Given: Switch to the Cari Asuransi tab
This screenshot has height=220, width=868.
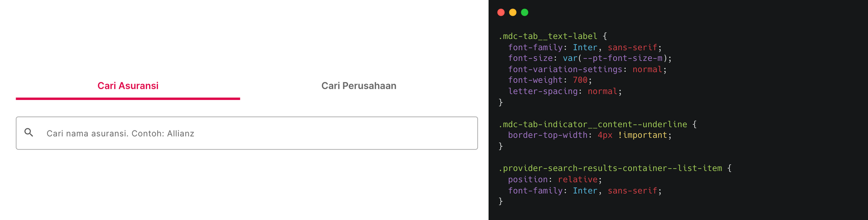Looking at the screenshot, I should pos(128,86).
